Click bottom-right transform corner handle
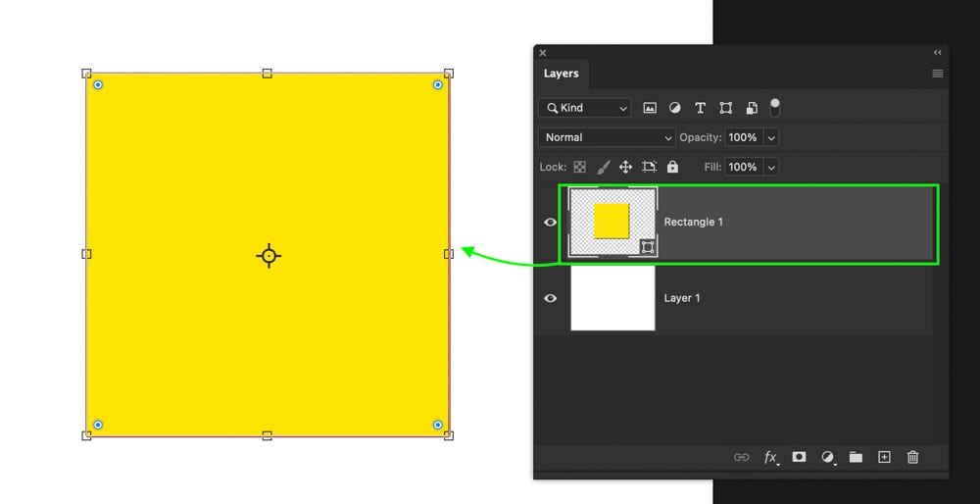Image resolution: width=980 pixels, height=504 pixels. (448, 435)
